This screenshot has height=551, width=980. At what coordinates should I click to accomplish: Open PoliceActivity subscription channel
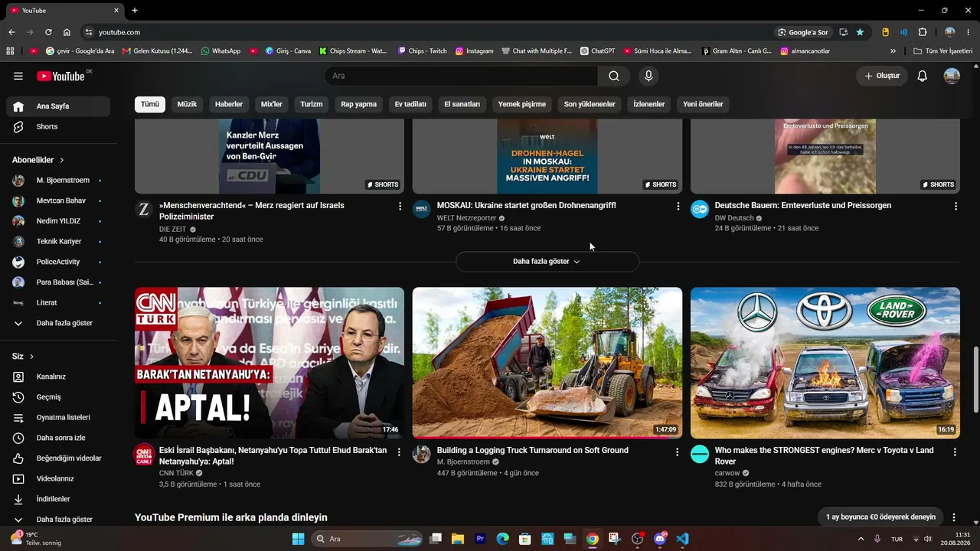(x=58, y=262)
